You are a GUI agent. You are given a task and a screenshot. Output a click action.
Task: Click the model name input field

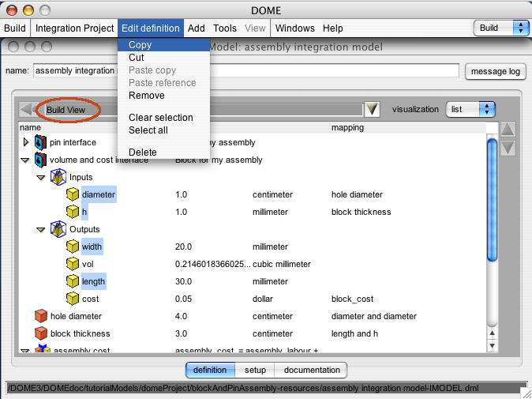[x=246, y=70]
